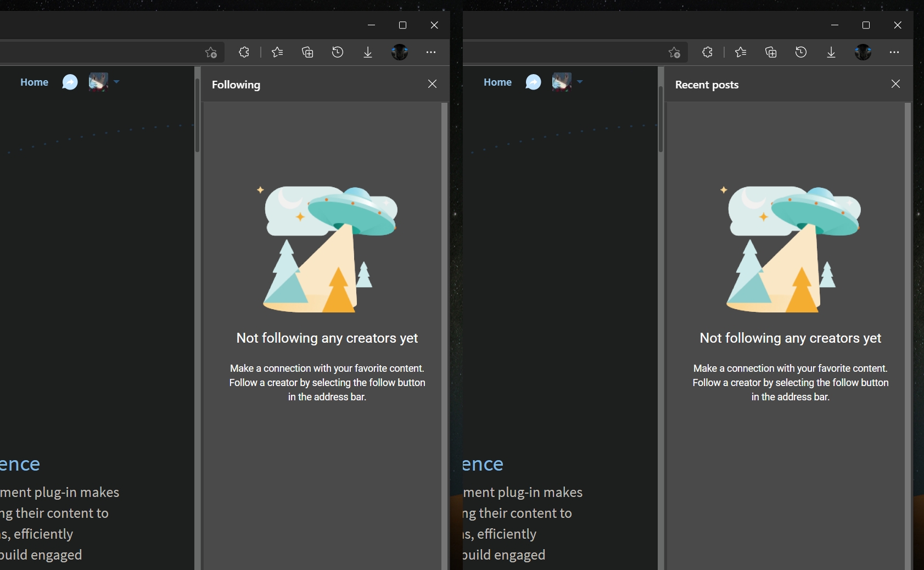Image resolution: width=924 pixels, height=570 pixels.
Task: Close the Recent posts panel
Action: [x=896, y=83]
